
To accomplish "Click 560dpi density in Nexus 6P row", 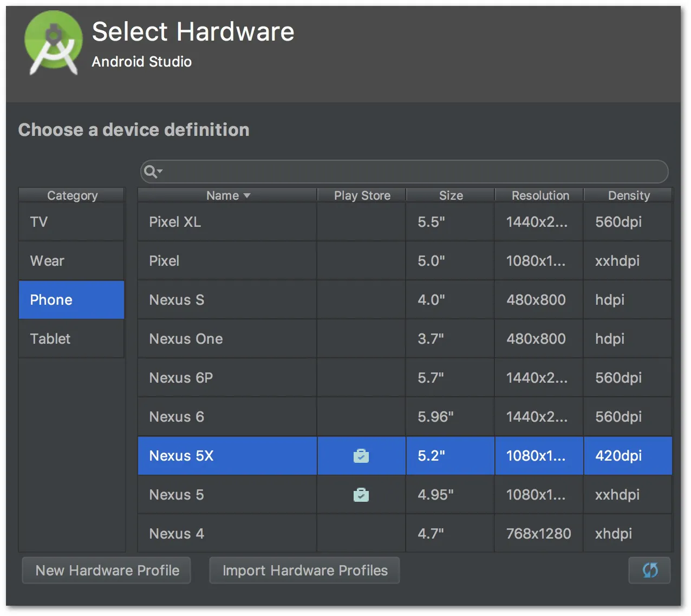I will coord(628,378).
